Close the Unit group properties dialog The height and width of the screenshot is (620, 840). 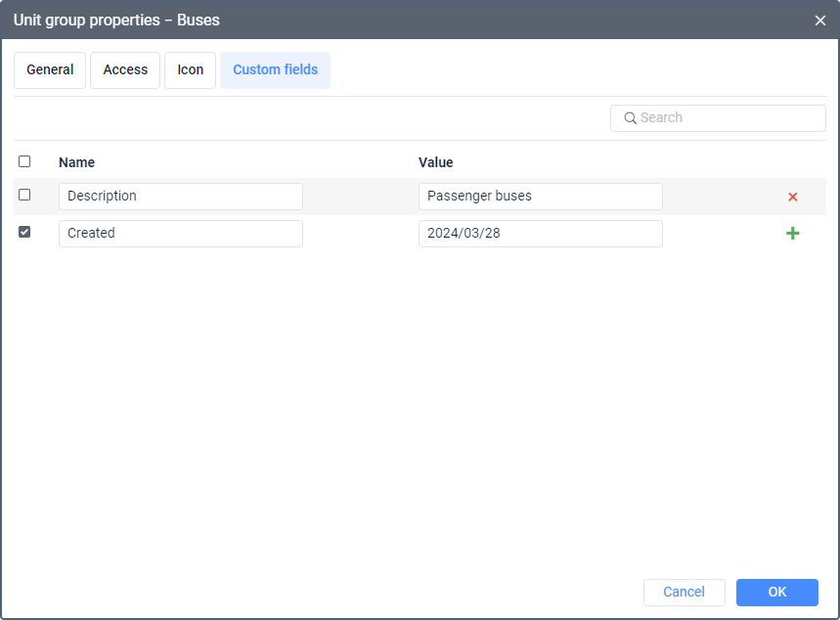tap(820, 20)
